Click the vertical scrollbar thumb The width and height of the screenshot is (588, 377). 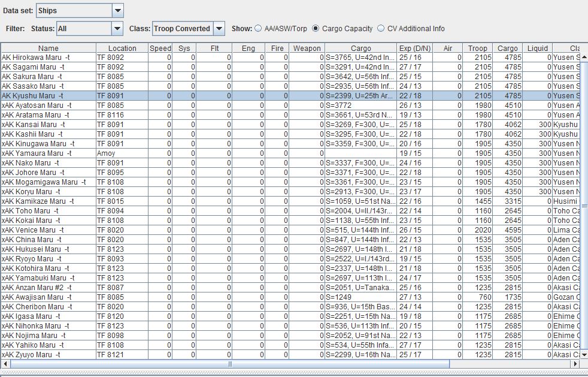point(584,206)
